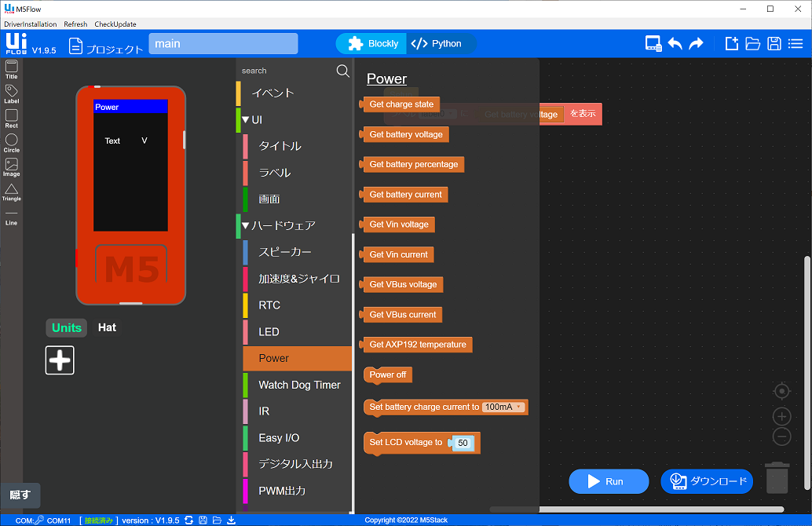The height and width of the screenshot is (526, 812).
Task: Click the LCD voltage value 50 field
Action: tap(463, 443)
